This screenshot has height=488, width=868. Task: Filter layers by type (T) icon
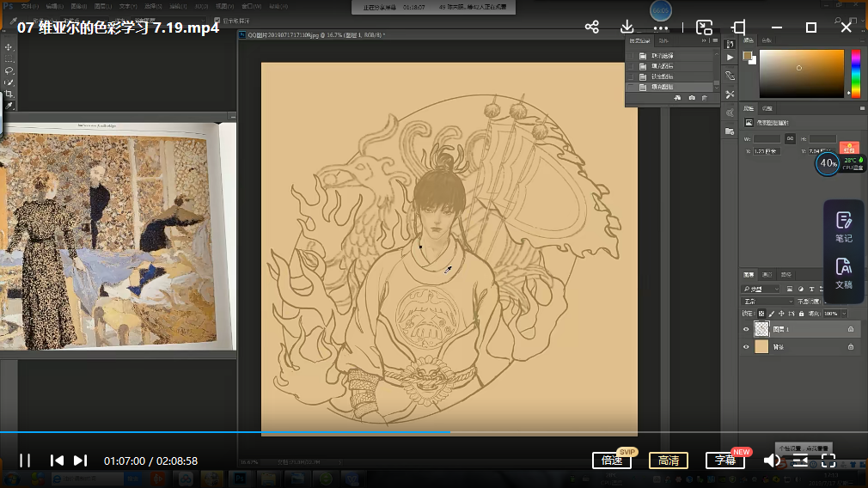click(x=811, y=289)
